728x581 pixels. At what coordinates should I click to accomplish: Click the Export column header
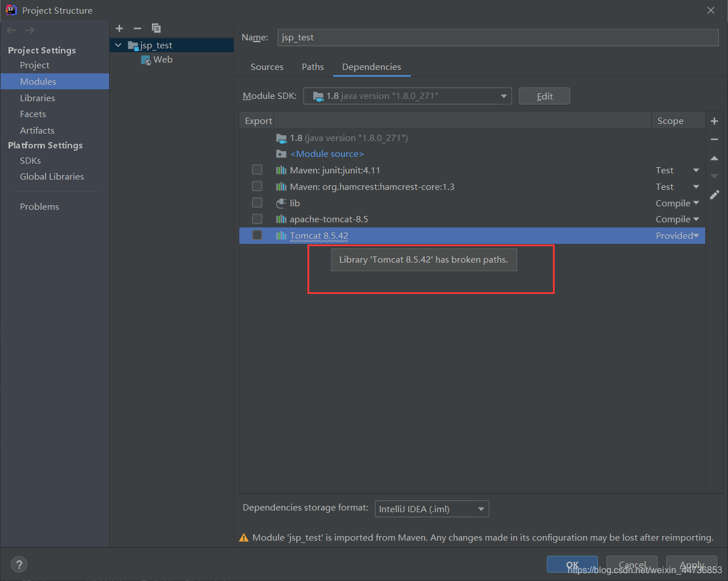(259, 121)
